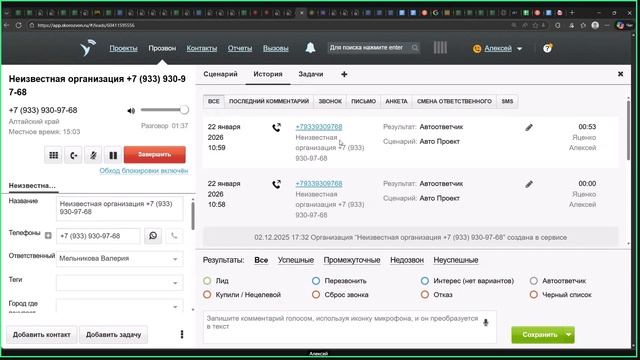Show Неуспешные results
Image resolution: width=640 pixels, height=360 pixels.
[456, 260]
